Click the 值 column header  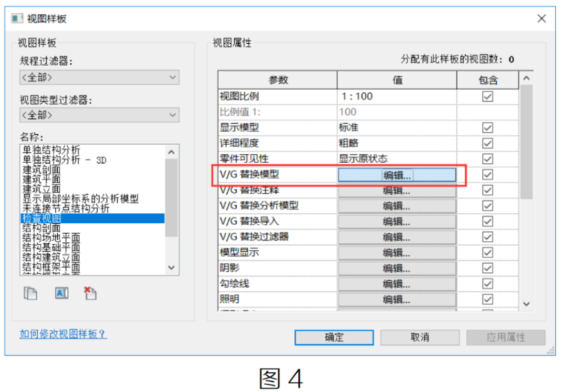[x=397, y=80]
